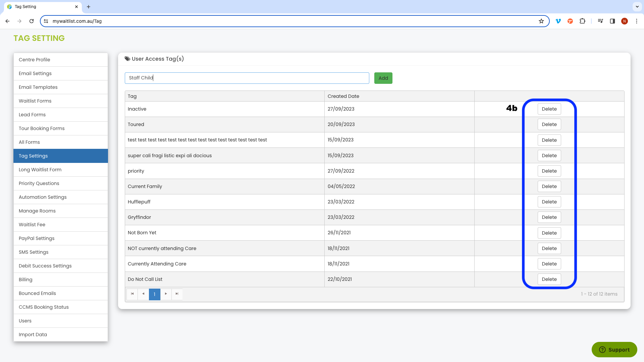Delete the NOT currently attending Care tag

pyautogui.click(x=549, y=248)
